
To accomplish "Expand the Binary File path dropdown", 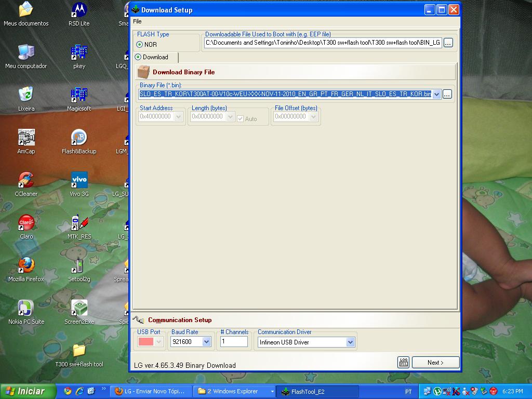I will click(436, 95).
